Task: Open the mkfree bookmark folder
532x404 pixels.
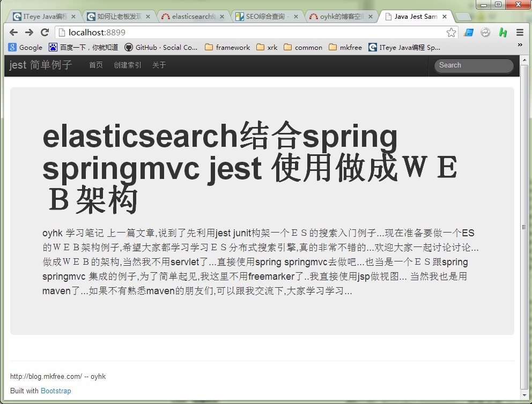Action: [x=345, y=48]
